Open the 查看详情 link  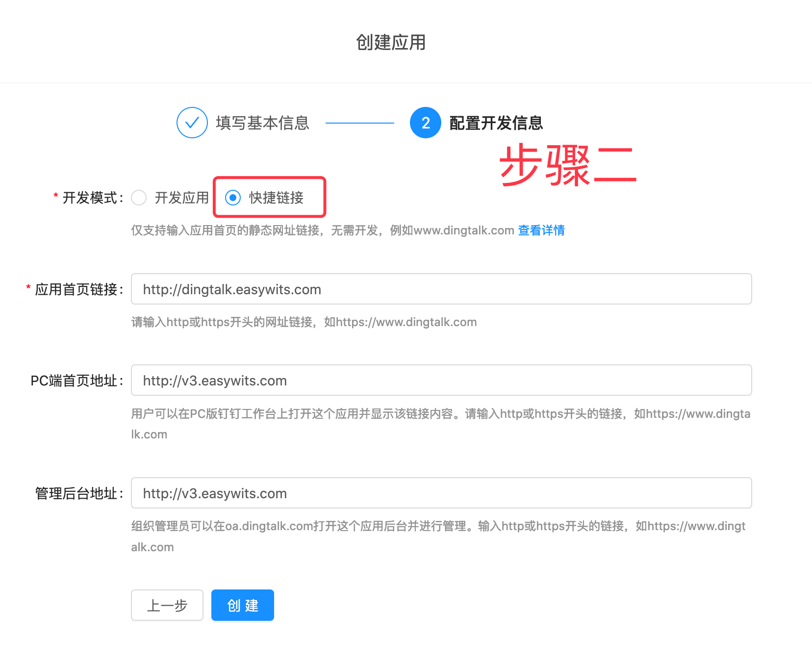[541, 230]
